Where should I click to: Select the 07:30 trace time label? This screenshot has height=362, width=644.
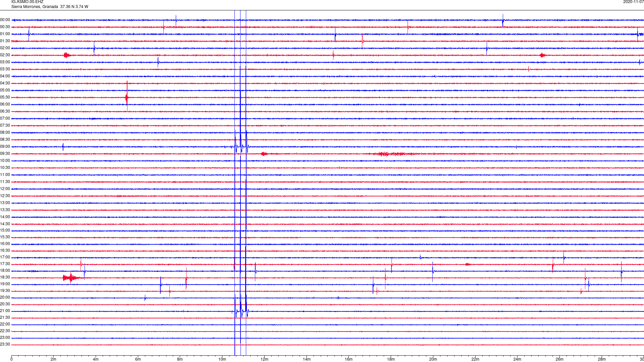(5, 126)
